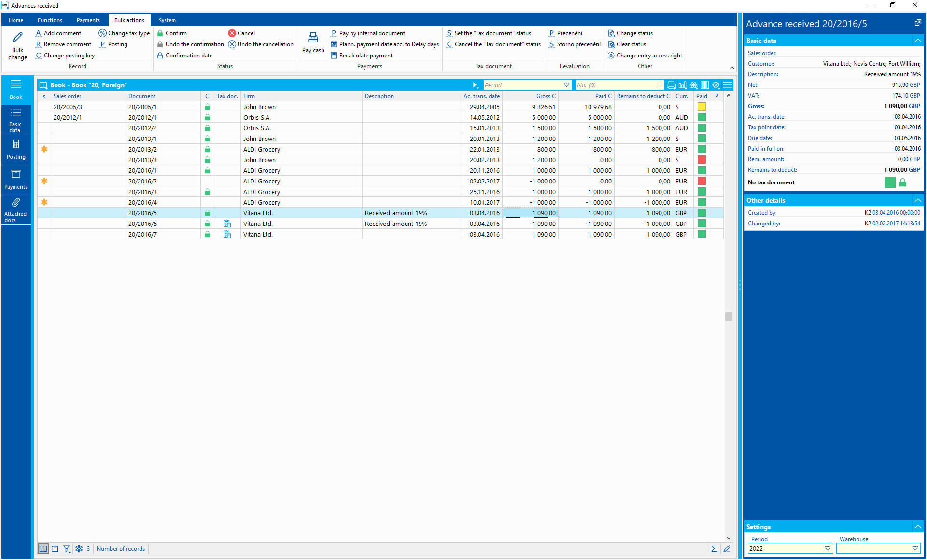This screenshot has width=927, height=560.
Task: Open the columns layout icon in header
Action: click(x=705, y=85)
